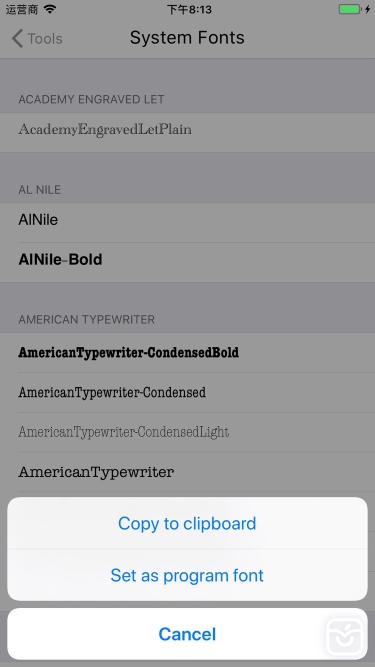Choose Set as program font
Screen dimensions: 375x667
[x=187, y=575]
